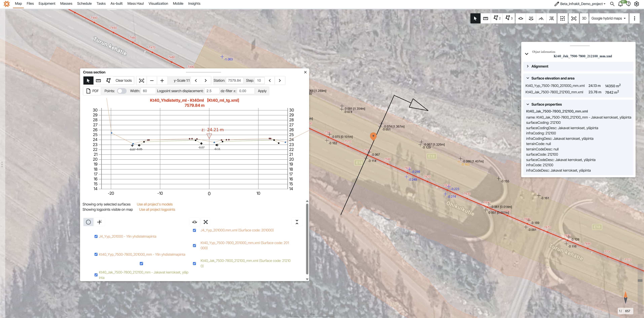Click the Apply button
Screen dimensions: 644x318
click(262, 91)
